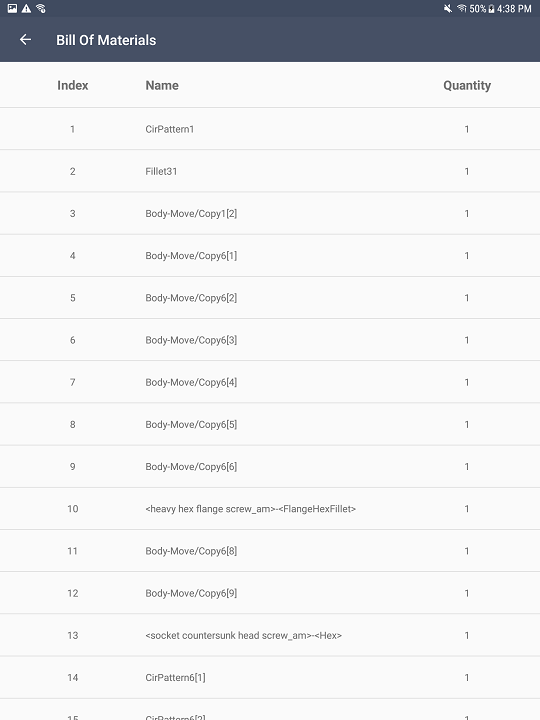Open the heavy hex flange screw row
Image resolution: width=540 pixels, height=720 pixels.
coord(270,509)
